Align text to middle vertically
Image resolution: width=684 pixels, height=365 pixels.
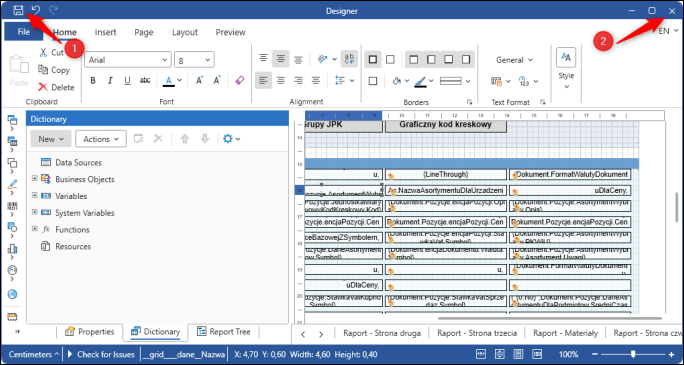pyautogui.click(x=281, y=58)
